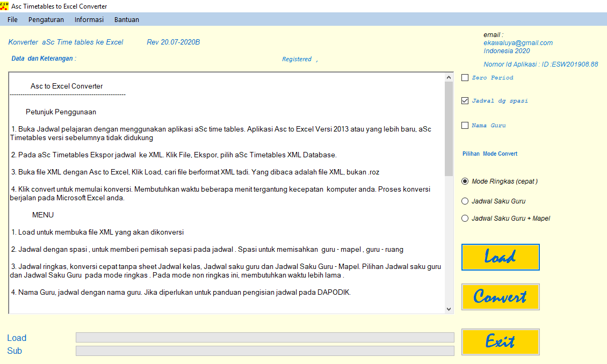
Task: Click the Petunjuk Penggunaan heading in text box
Action: [x=61, y=112]
